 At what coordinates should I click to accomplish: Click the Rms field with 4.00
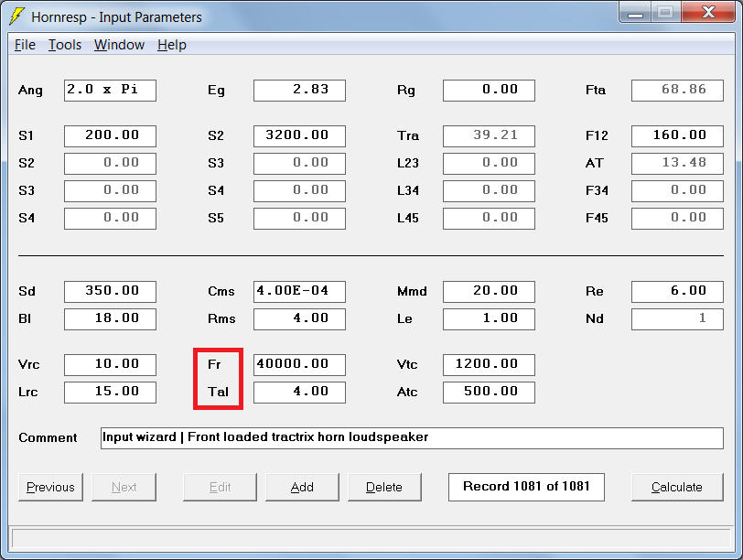pos(299,318)
